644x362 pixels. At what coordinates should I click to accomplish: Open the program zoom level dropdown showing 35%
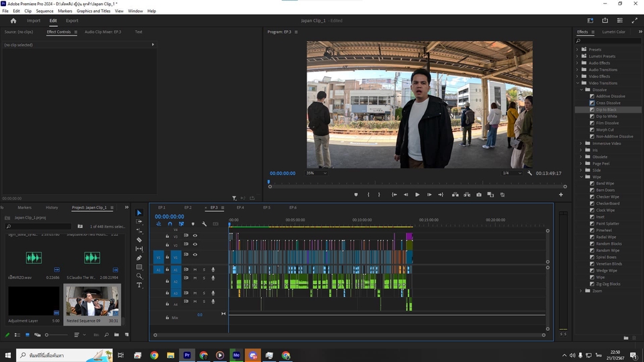point(316,173)
